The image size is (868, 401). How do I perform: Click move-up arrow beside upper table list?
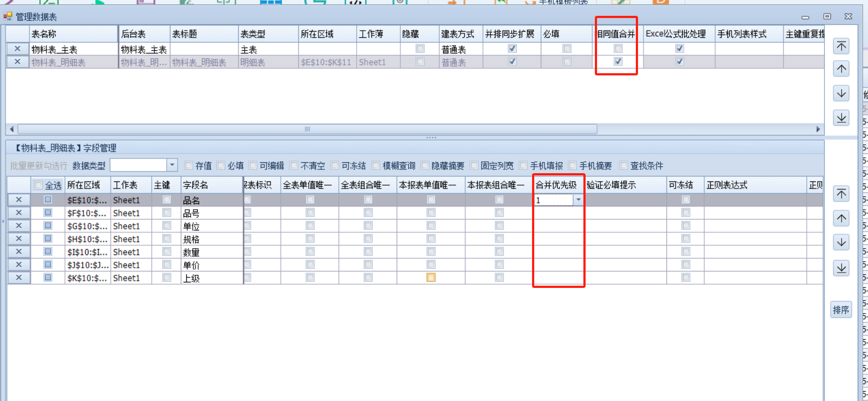841,69
